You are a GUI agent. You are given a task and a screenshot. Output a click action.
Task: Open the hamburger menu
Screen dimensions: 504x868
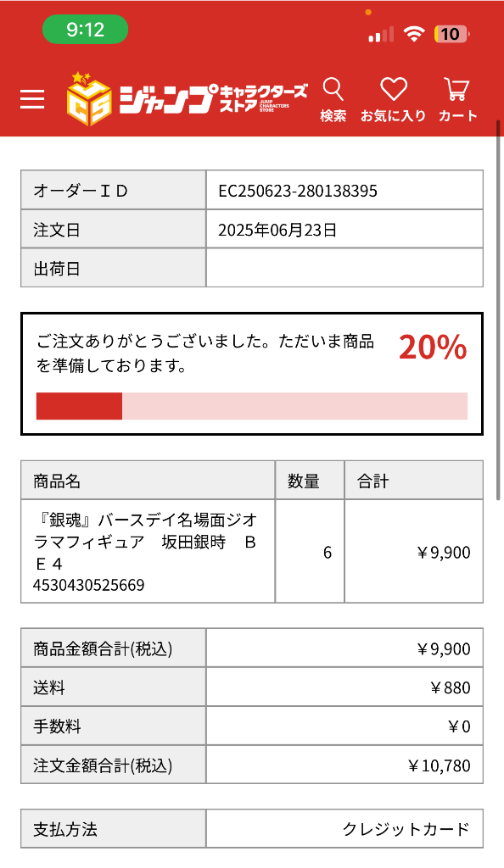(x=32, y=99)
